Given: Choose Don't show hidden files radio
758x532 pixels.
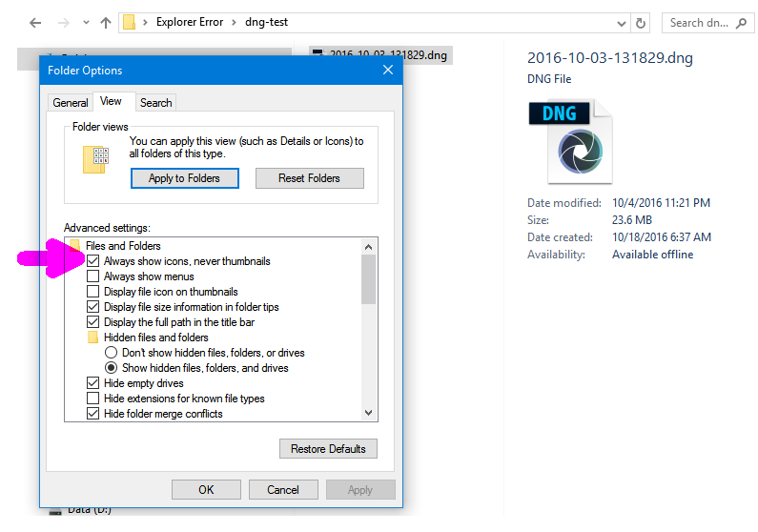Looking at the screenshot, I should [x=111, y=353].
